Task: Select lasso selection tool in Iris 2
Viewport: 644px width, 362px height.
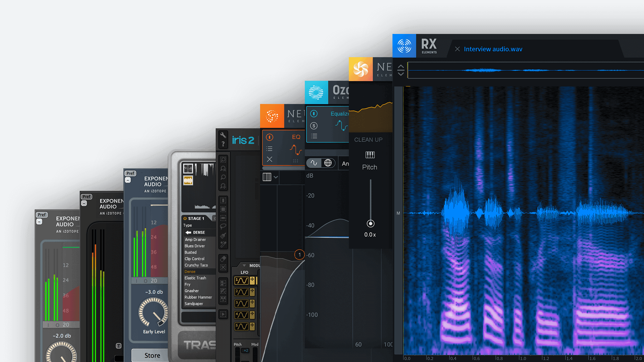Action: point(223,226)
